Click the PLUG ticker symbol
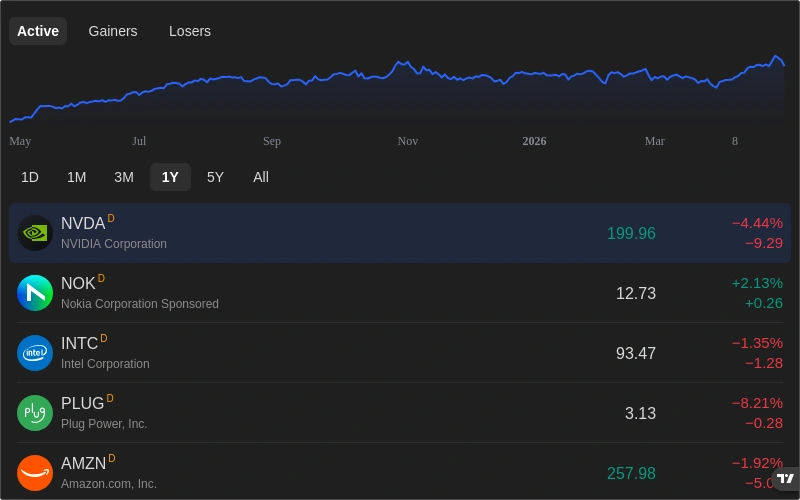800x500 pixels. point(82,403)
